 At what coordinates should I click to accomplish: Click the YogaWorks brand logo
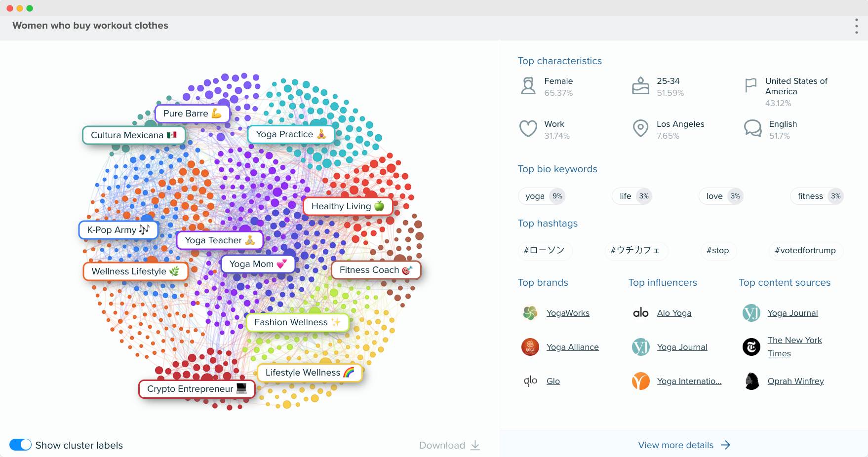tap(530, 312)
